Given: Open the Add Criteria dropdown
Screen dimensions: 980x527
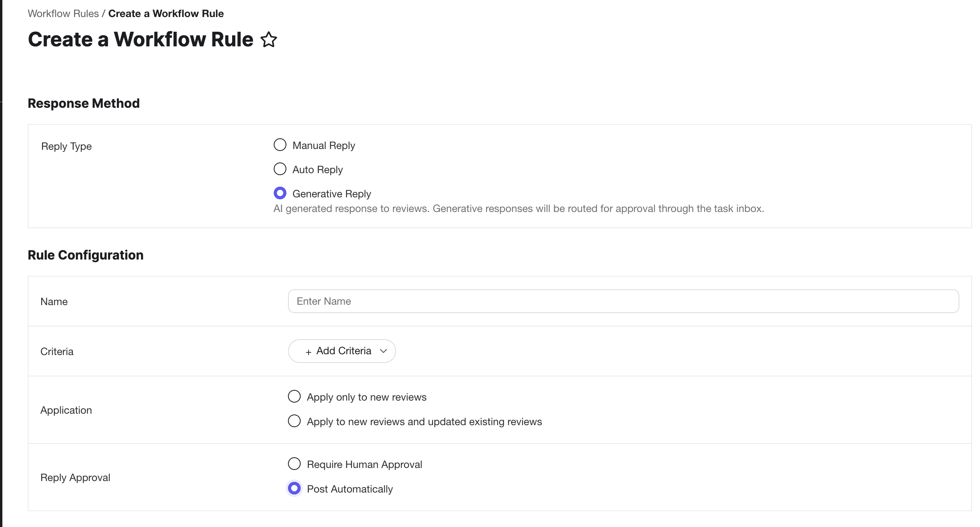Looking at the screenshot, I should (x=341, y=351).
